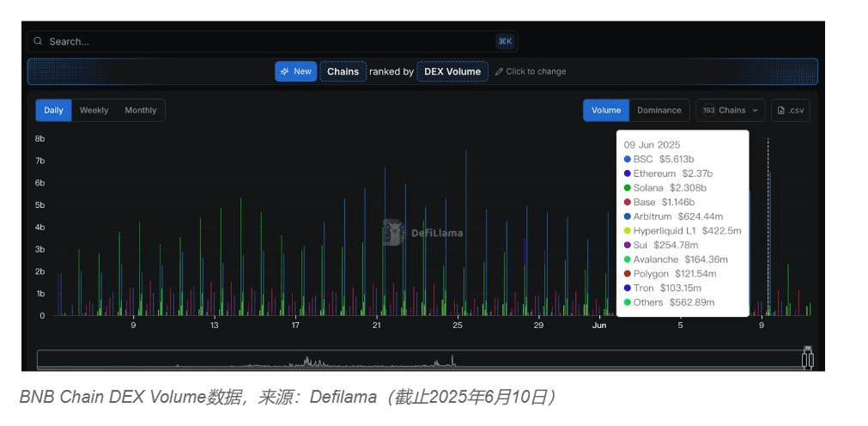Screen dimensions: 868x426
Task: Open the Chains selector
Action: point(343,71)
